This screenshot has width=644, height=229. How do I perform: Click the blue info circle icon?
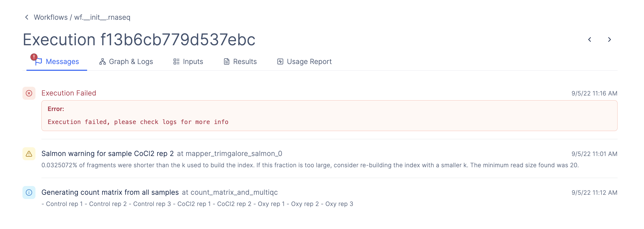point(29,192)
